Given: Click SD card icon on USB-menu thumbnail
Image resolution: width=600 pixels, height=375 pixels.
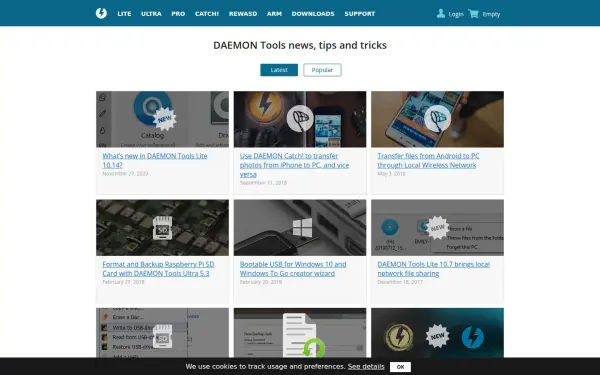Looking at the screenshot, I should pyautogui.click(x=162, y=336).
